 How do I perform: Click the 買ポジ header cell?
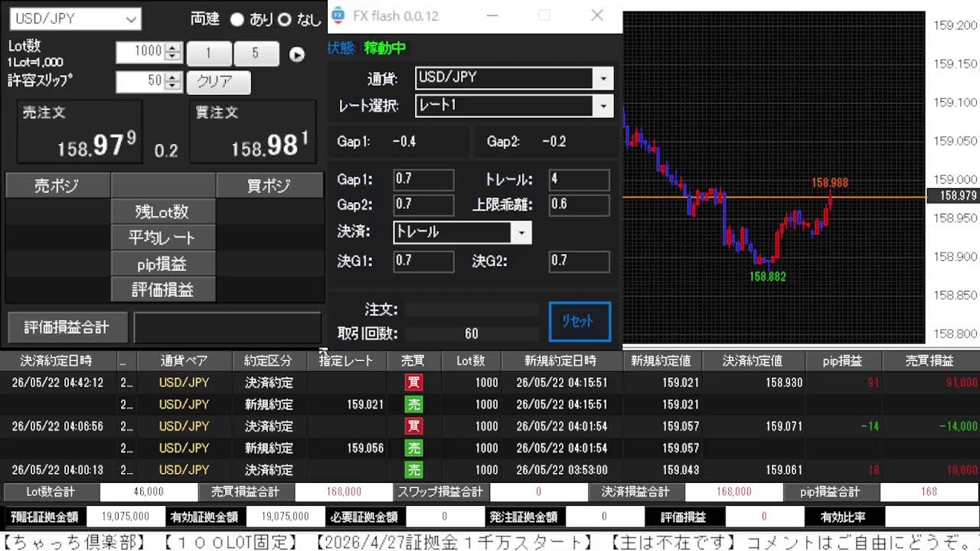(x=269, y=185)
